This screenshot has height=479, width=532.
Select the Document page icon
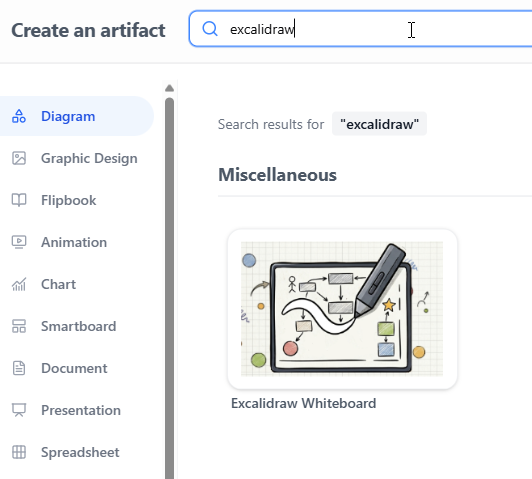pyautogui.click(x=19, y=368)
